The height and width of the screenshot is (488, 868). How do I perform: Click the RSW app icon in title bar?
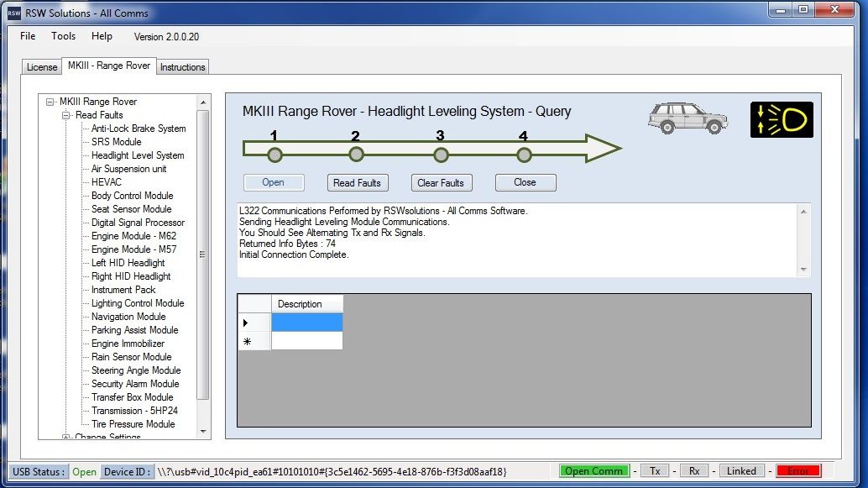click(13, 13)
